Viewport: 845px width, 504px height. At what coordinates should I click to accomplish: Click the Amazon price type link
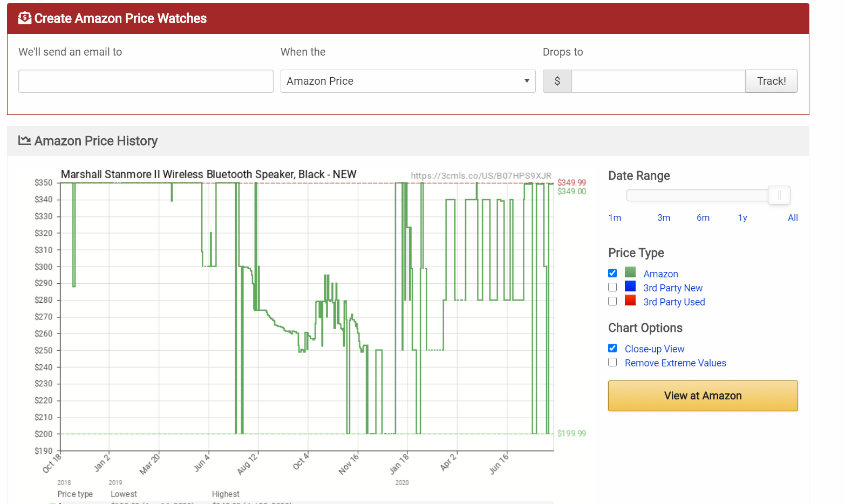660,274
